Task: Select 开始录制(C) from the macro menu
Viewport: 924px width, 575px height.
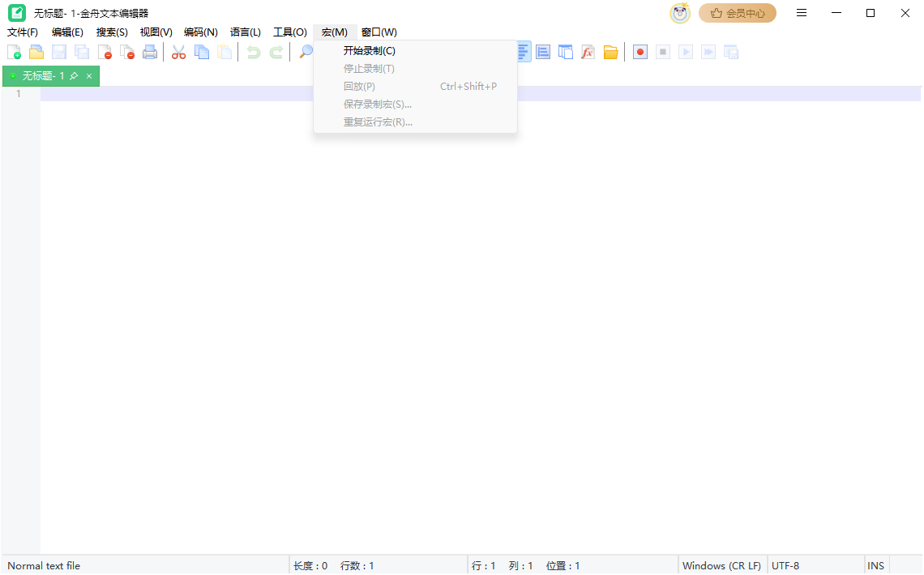Action: [x=415, y=50]
